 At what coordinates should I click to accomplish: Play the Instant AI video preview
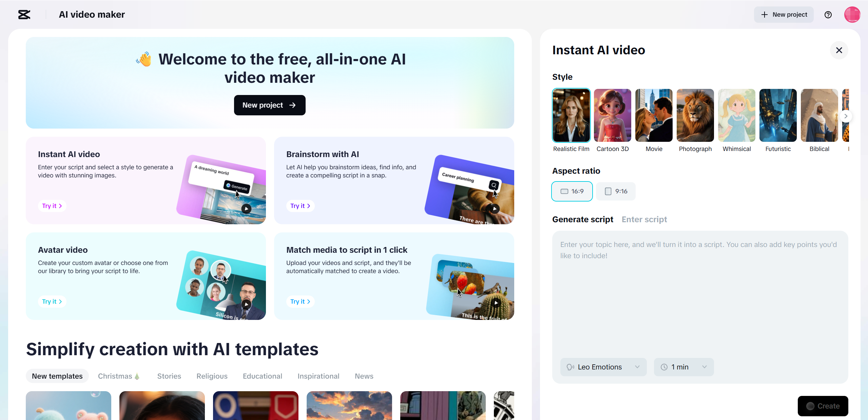246,208
